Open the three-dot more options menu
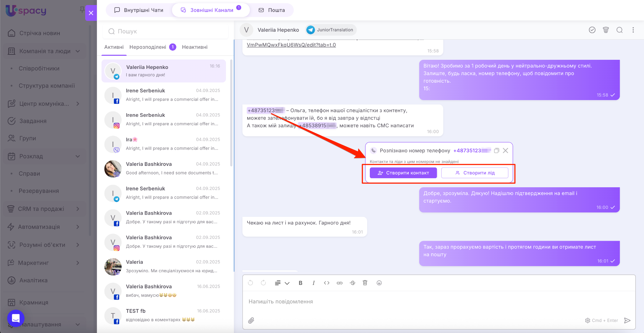Image resolution: width=644 pixels, height=333 pixels. tap(633, 30)
